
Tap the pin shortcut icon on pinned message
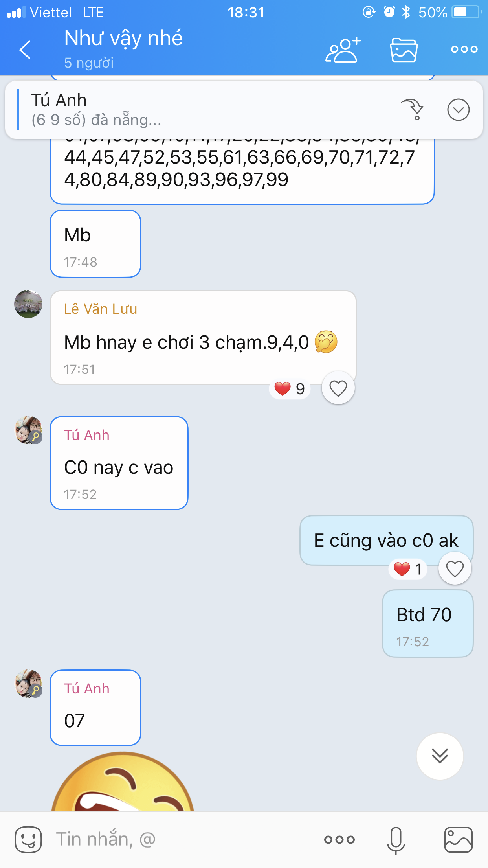(412, 110)
